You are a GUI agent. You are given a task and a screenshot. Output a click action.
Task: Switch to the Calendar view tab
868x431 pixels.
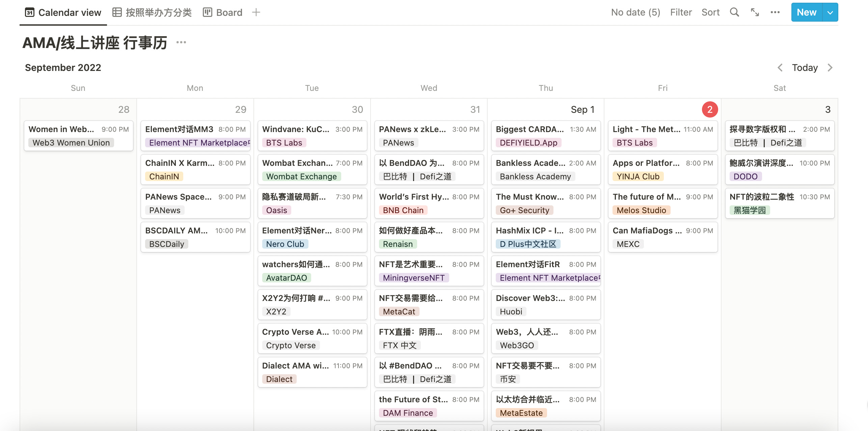63,12
